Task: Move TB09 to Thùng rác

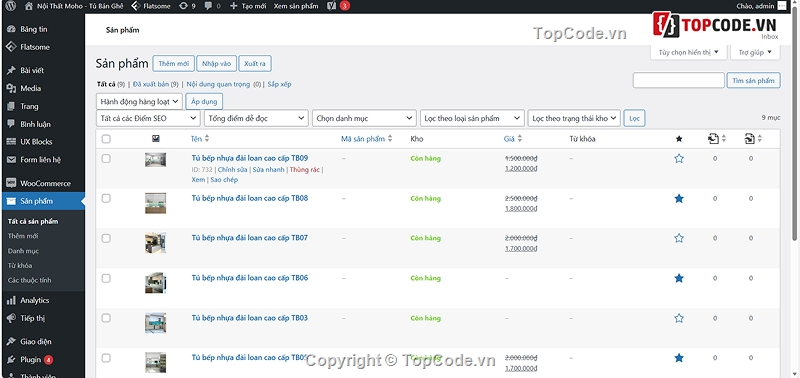Action: pos(305,170)
